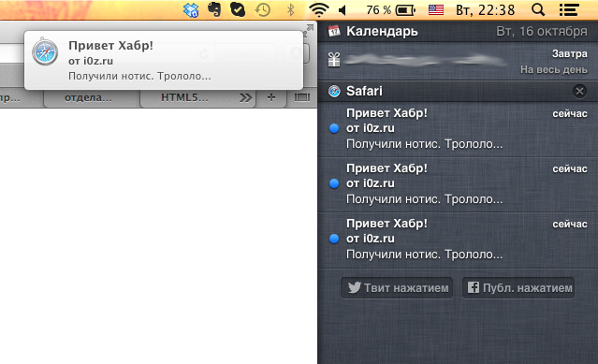Click the Reader button in Safari toolbar

[x=245, y=53]
